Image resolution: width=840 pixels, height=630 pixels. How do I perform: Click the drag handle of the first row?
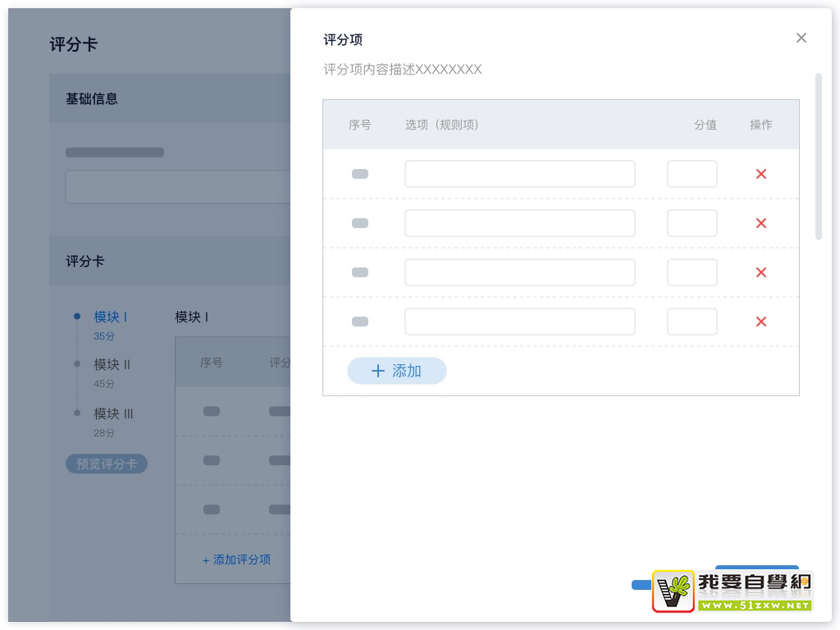359,174
